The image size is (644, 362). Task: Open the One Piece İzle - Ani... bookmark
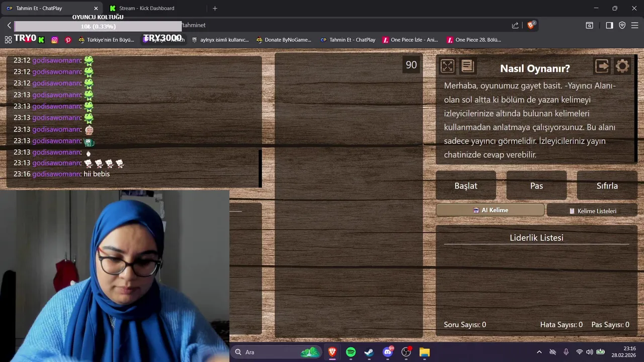coord(410,40)
